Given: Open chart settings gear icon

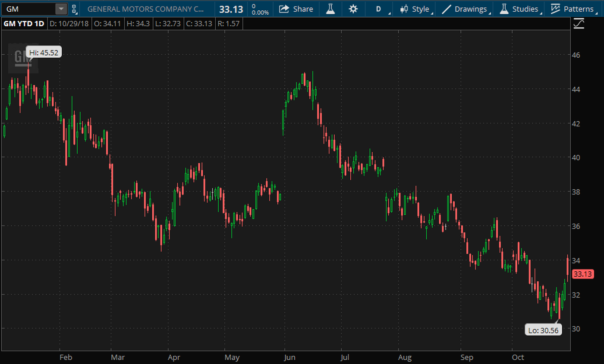Looking at the screenshot, I should tap(353, 9).
